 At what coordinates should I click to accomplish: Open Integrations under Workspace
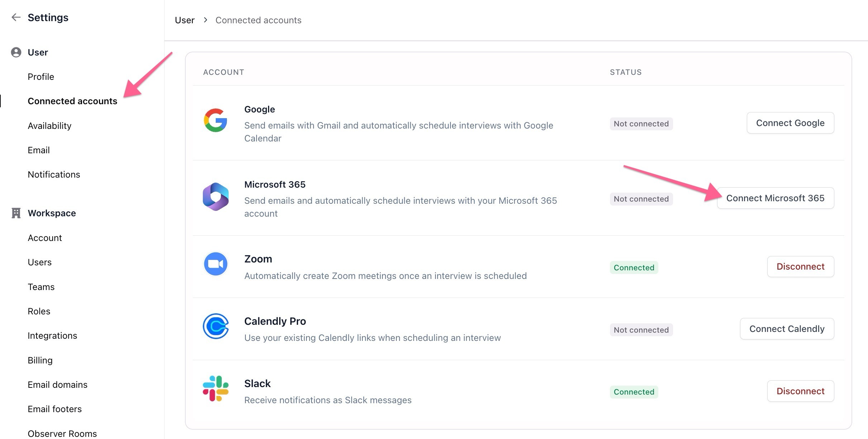click(52, 336)
